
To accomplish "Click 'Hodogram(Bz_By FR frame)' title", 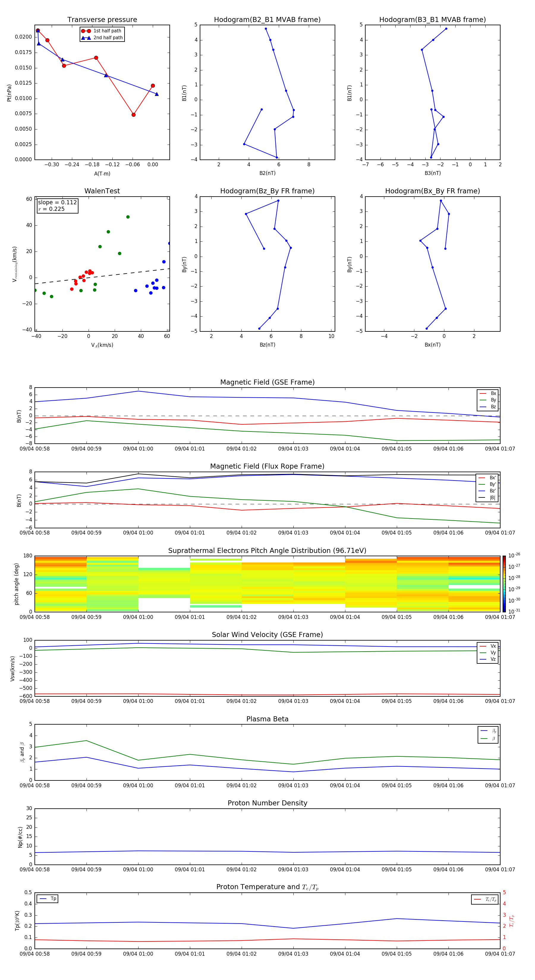I will pyautogui.click(x=267, y=191).
